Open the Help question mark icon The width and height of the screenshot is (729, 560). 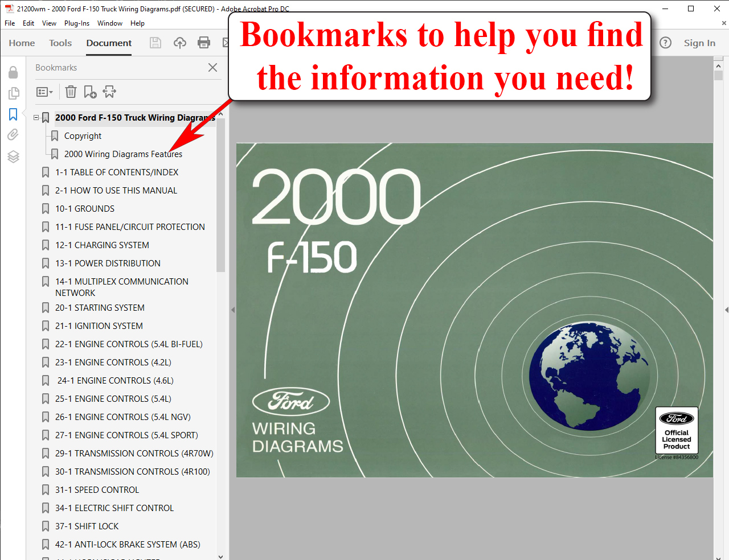(665, 43)
